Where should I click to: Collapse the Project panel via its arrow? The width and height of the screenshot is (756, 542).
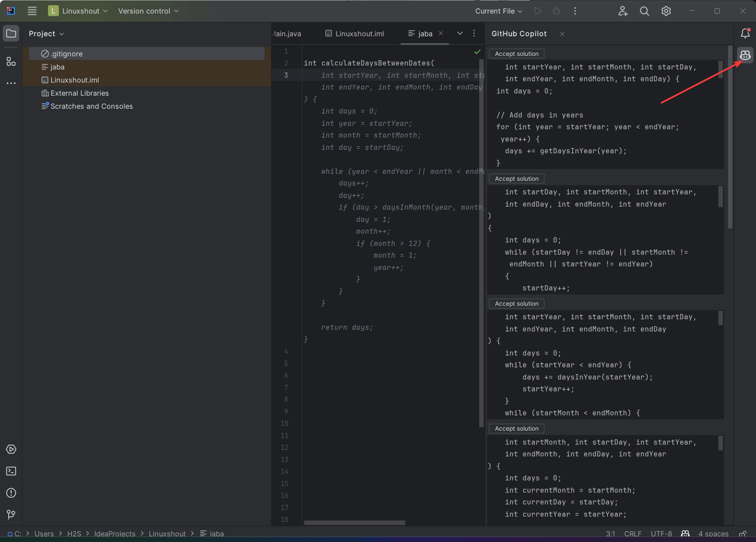click(x=62, y=34)
